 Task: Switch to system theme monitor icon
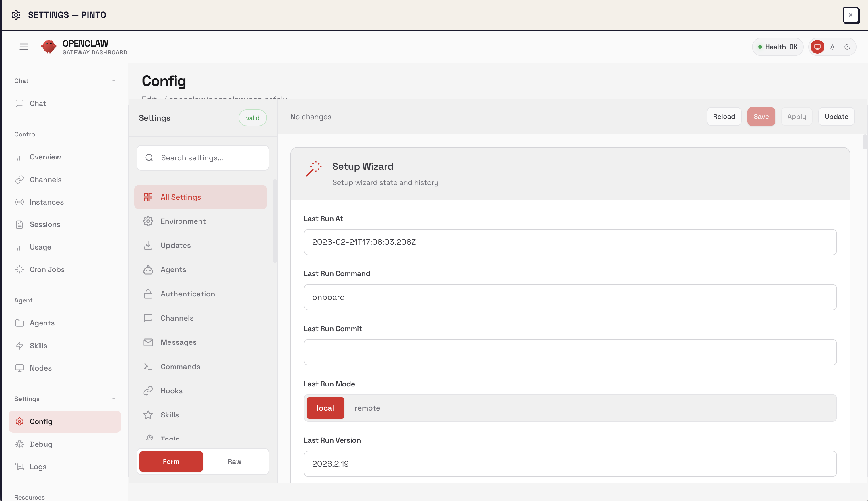point(817,47)
